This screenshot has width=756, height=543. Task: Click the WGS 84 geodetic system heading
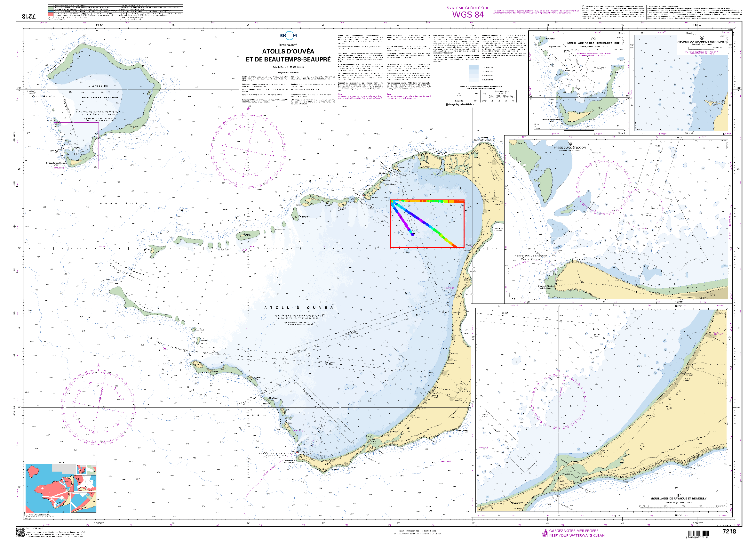coord(468,15)
